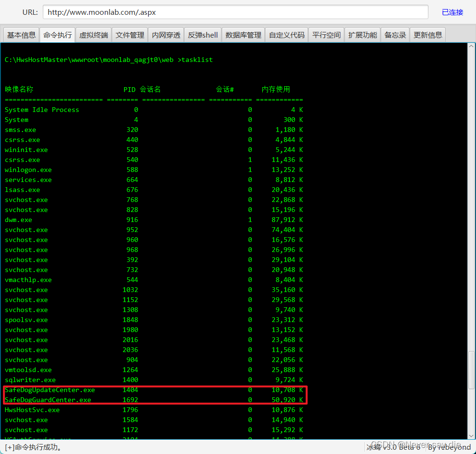Click the services.exe process name
This screenshot has width=476, height=454.
[x=28, y=180]
